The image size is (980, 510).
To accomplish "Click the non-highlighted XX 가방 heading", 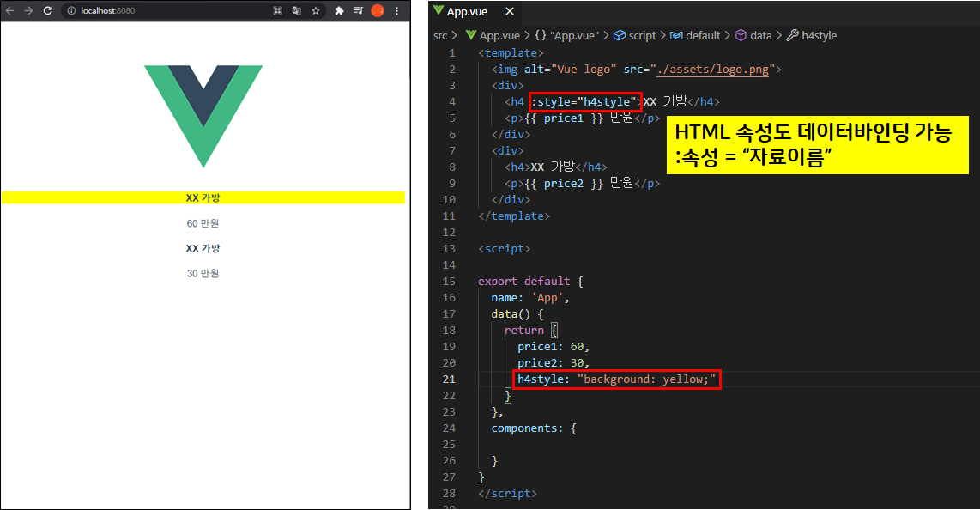I will [x=203, y=248].
